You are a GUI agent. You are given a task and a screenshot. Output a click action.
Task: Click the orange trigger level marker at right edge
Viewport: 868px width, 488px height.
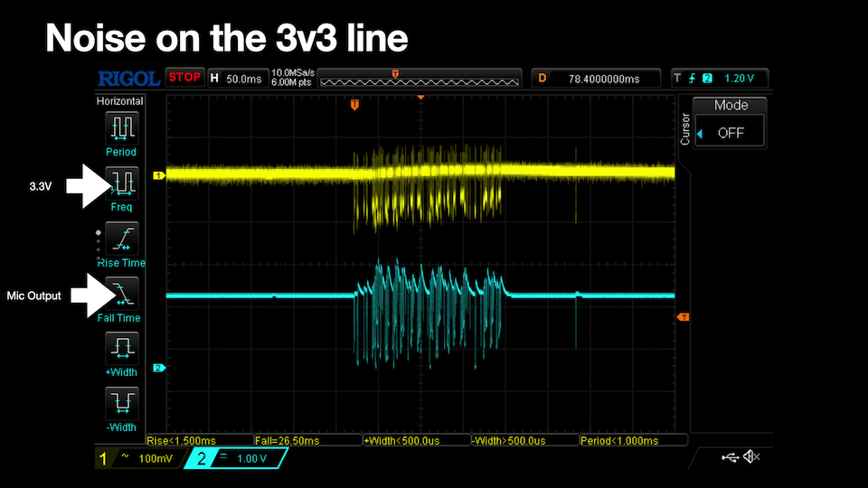pos(683,316)
